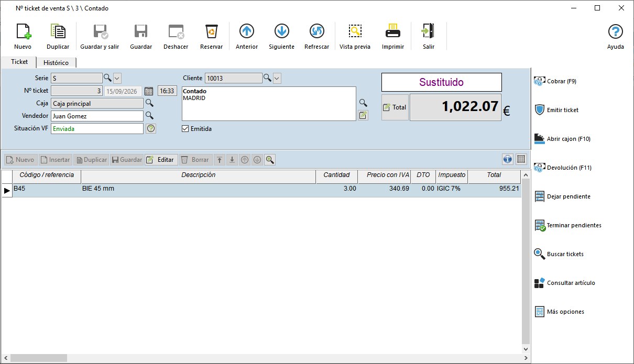Open Ayuda help

click(x=616, y=36)
